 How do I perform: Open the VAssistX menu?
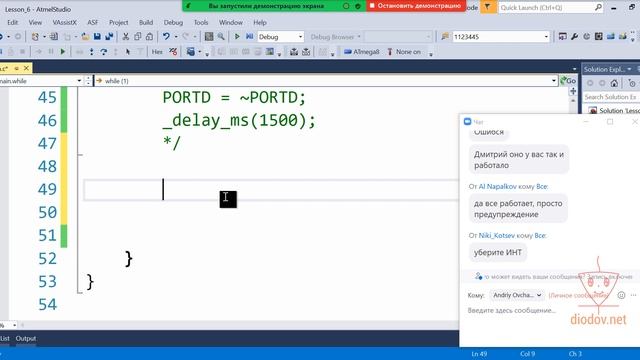(x=64, y=22)
